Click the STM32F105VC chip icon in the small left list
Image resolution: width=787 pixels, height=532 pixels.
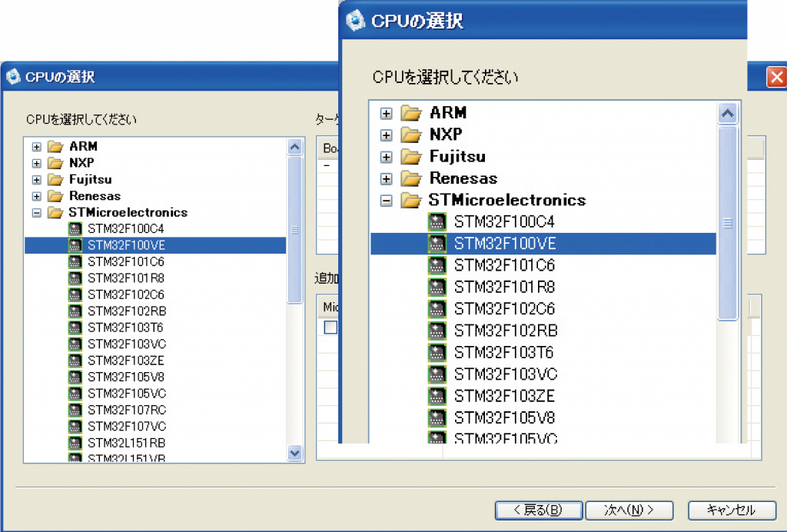[x=75, y=394]
